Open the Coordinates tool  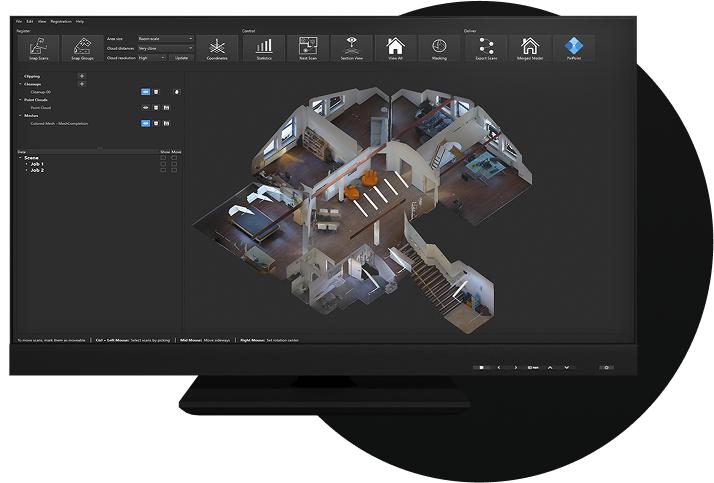pos(217,48)
